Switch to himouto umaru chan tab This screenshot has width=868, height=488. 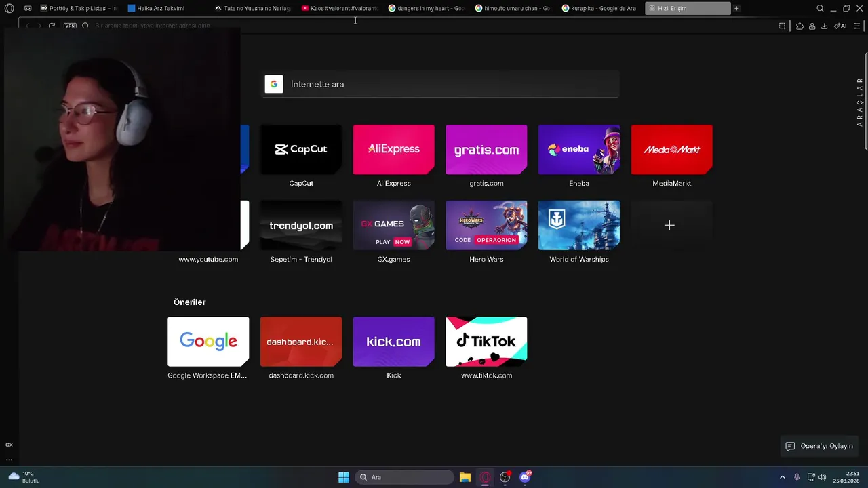pos(513,8)
